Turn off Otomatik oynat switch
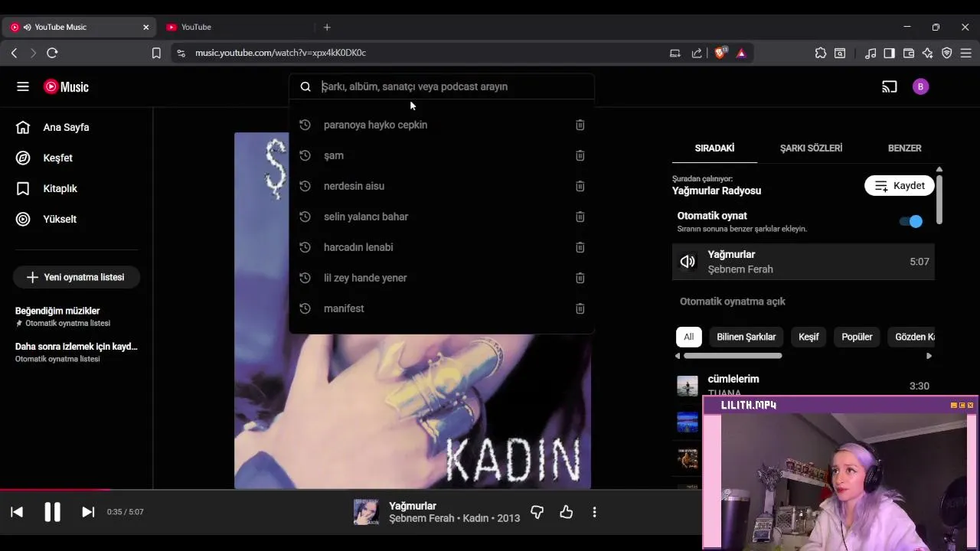The height and width of the screenshot is (551, 980). [911, 221]
